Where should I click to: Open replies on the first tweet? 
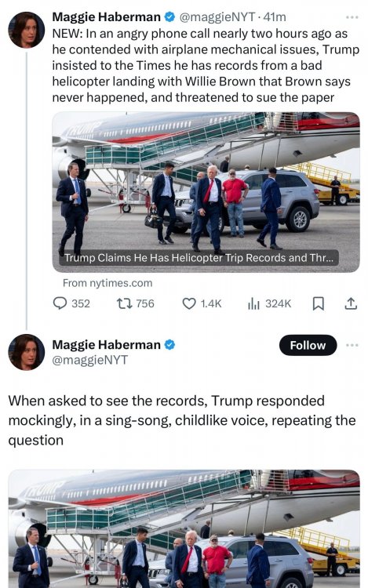[x=71, y=303]
